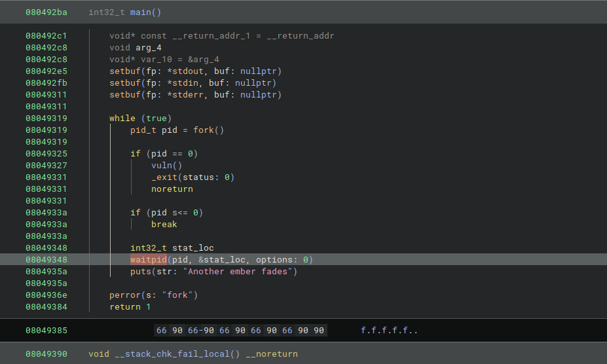
Task: Click the break statement
Action: [164, 225]
